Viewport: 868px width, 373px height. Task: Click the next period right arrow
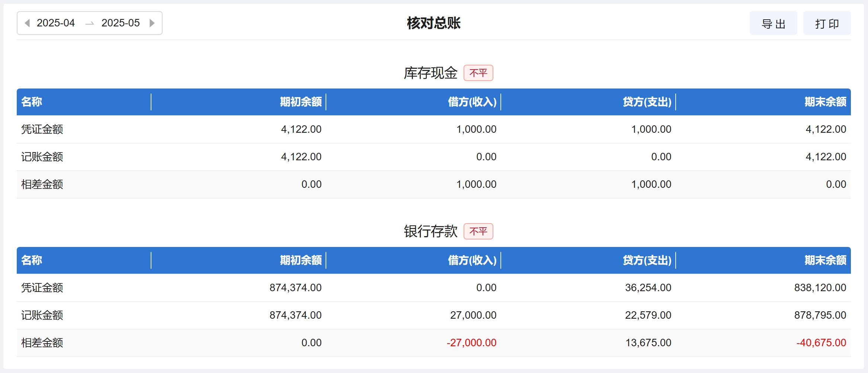tap(152, 23)
